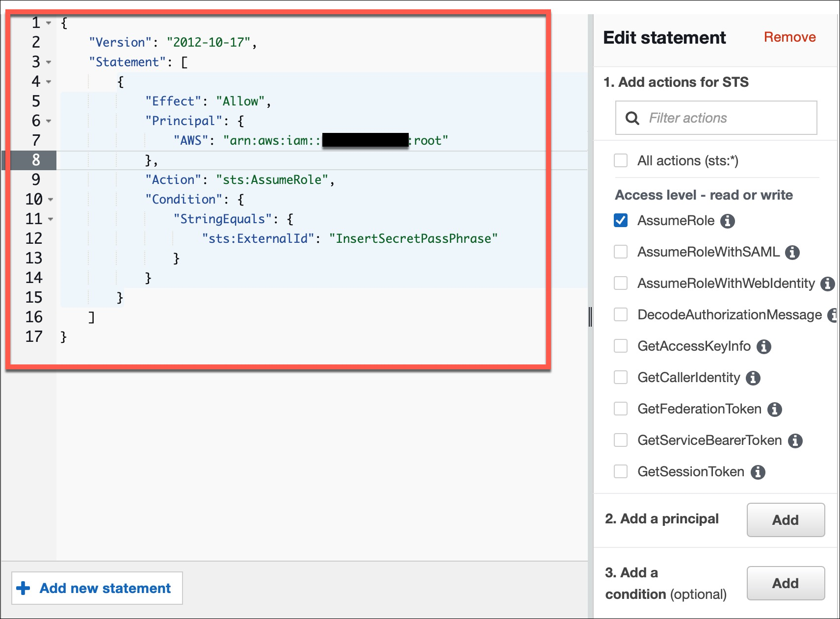Click the "Allow" effect value
The height and width of the screenshot is (619, 840).
[240, 102]
